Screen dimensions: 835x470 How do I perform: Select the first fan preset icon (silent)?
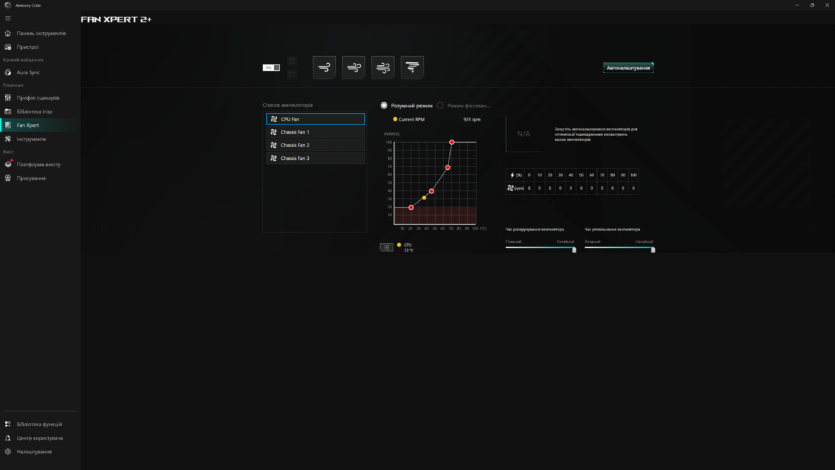[x=324, y=67]
